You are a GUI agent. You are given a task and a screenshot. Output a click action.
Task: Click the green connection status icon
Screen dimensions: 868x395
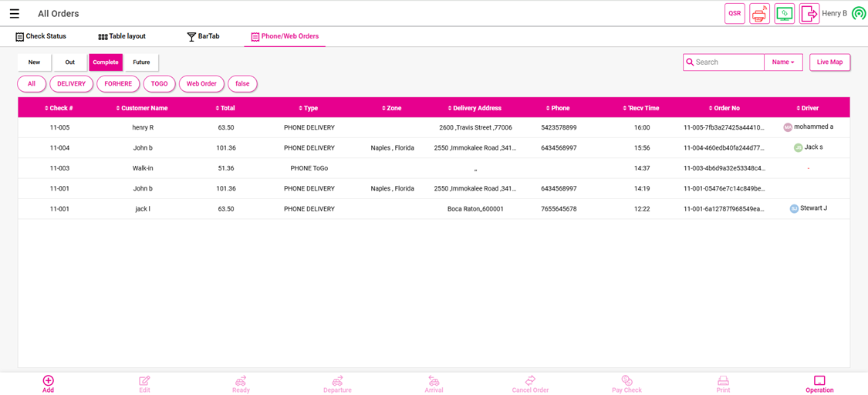point(858,14)
